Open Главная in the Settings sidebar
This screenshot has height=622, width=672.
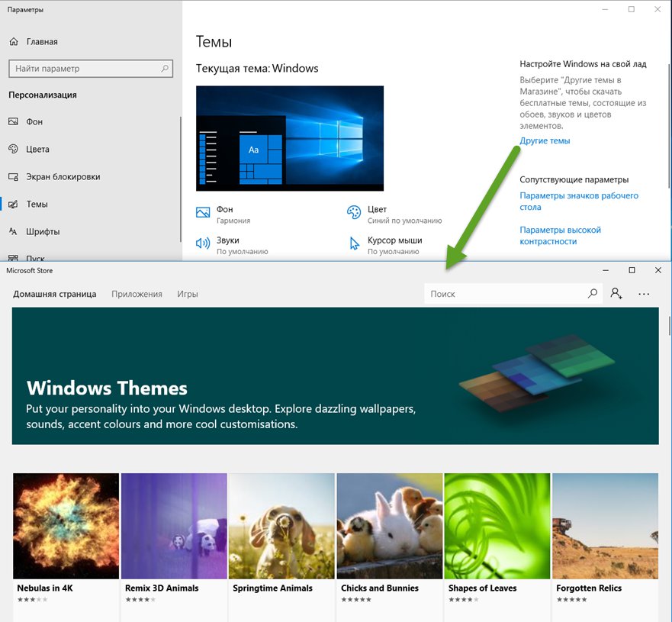42,41
